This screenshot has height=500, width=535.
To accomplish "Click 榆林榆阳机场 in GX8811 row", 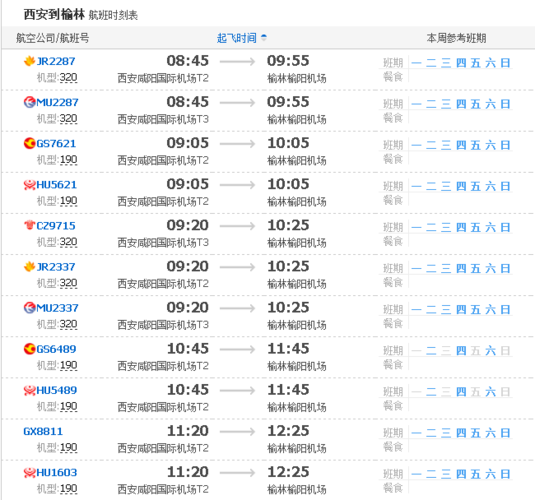I will coord(297,448).
